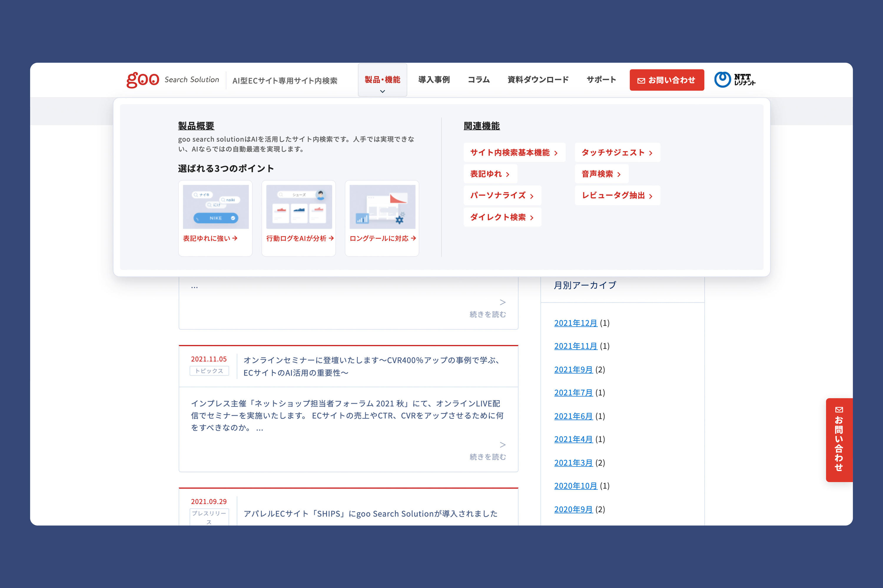Open レビュータグ抽出 feature link

click(617, 195)
